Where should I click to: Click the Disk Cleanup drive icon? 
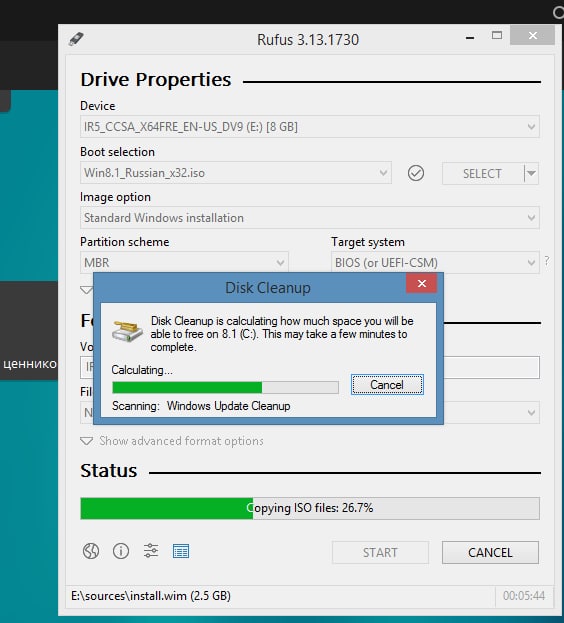pos(127,332)
